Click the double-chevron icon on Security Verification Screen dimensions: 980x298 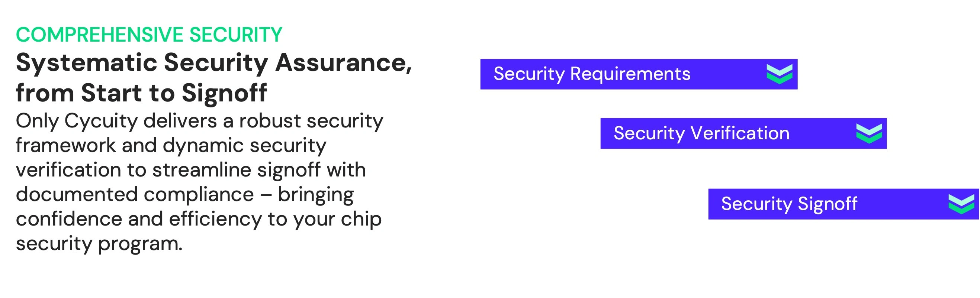point(869,133)
